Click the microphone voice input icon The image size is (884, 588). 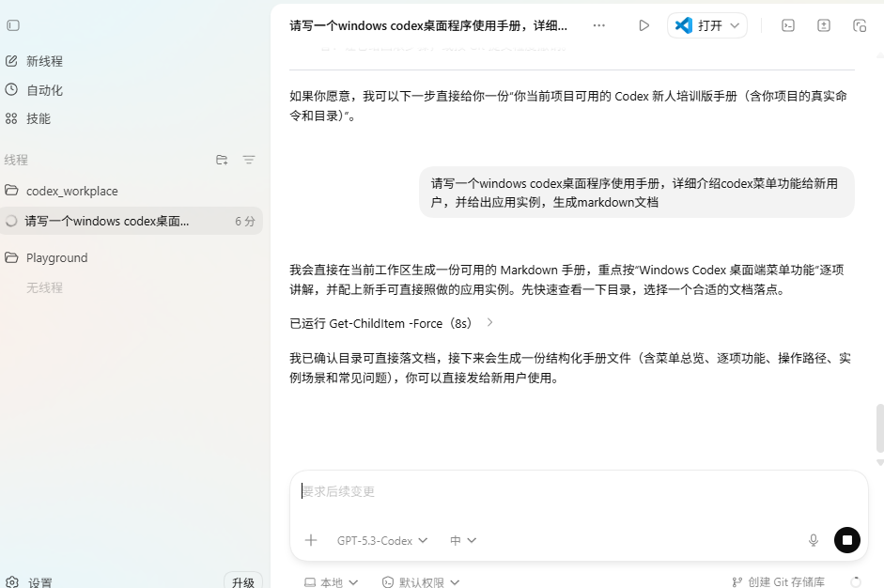coord(813,540)
